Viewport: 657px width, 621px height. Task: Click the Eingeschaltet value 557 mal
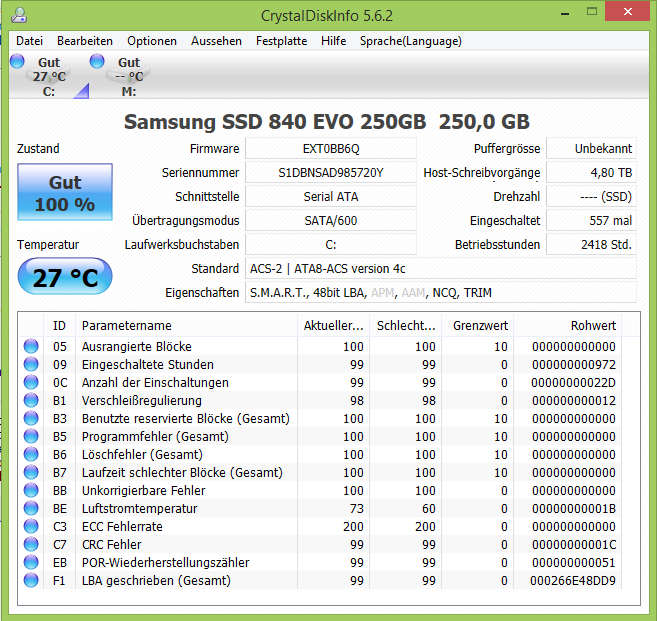592,220
